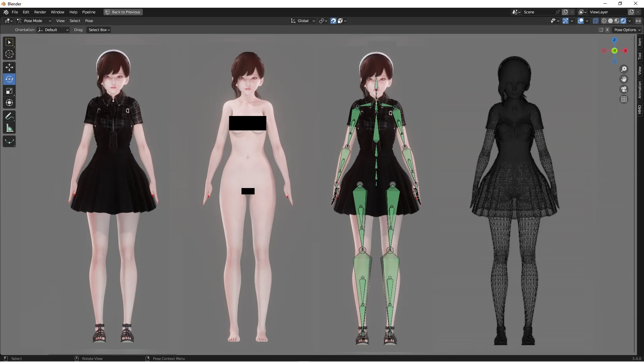The image size is (644, 362).
Task: Activate the Transform tool
Action: 9,103
